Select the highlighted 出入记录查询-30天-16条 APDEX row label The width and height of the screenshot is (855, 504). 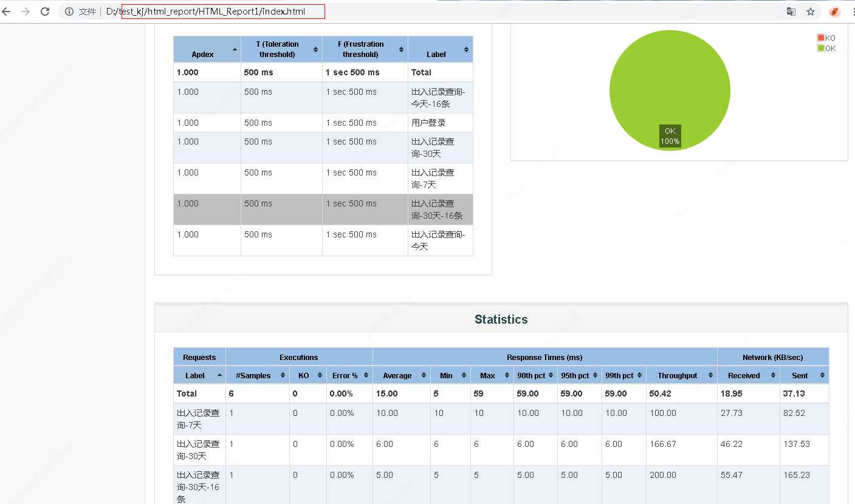[437, 209]
